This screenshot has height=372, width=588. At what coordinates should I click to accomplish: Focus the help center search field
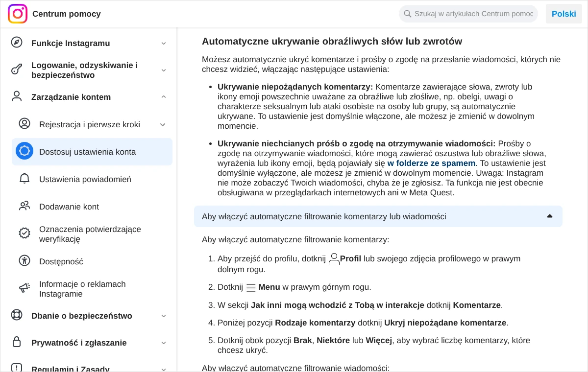point(468,14)
